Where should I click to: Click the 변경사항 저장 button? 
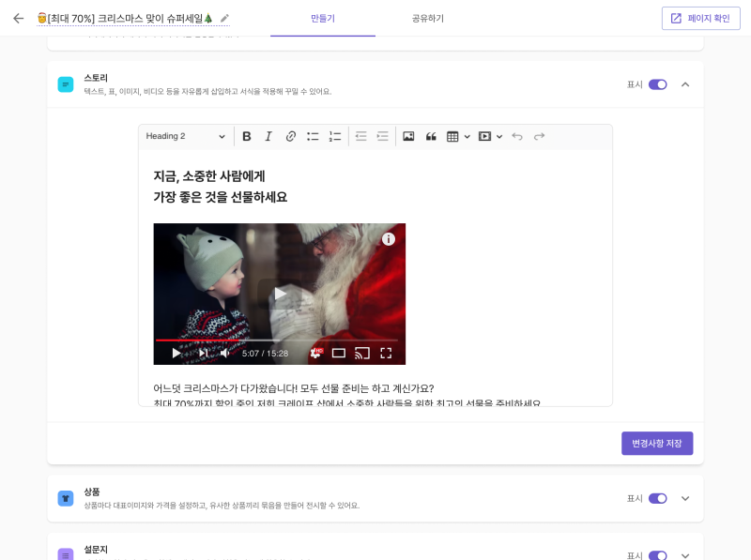pyautogui.click(x=657, y=443)
